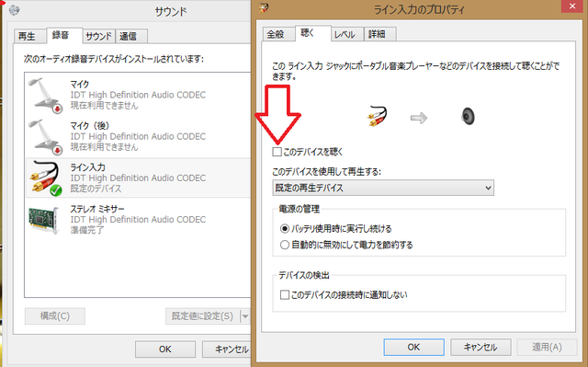Click OK in the サウンド window

[x=165, y=349]
